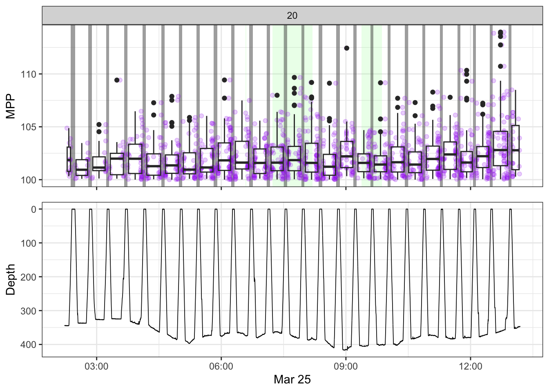This screenshot has height=392, width=549.
Task: Click the Mar 25 x-axis title
Action: tap(292, 379)
